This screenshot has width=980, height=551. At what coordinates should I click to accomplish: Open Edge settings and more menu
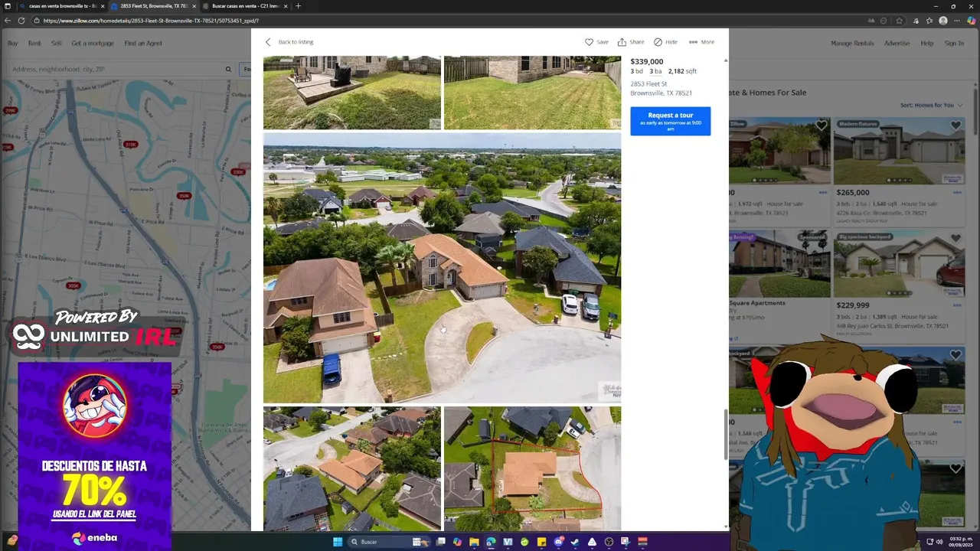point(957,21)
